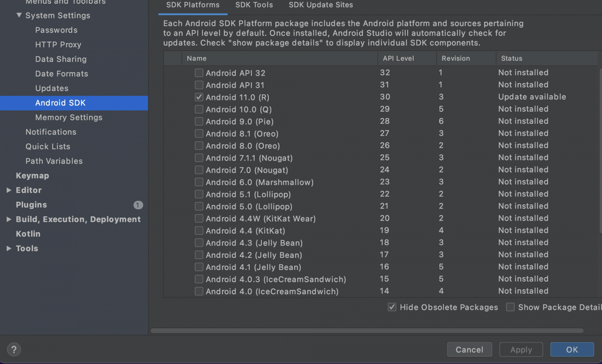Open the SDK Update Sites tab

pyautogui.click(x=321, y=5)
